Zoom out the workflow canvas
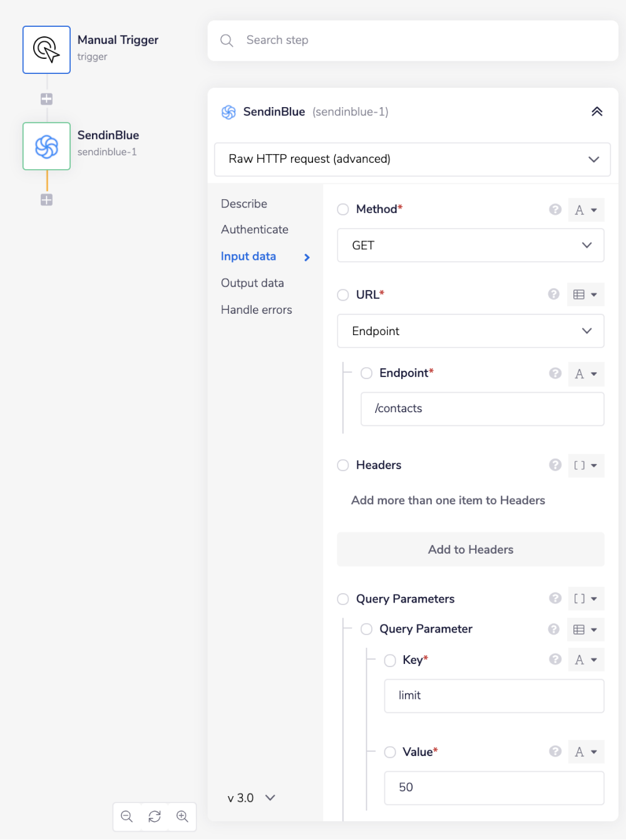The height and width of the screenshot is (840, 626). [x=126, y=816]
